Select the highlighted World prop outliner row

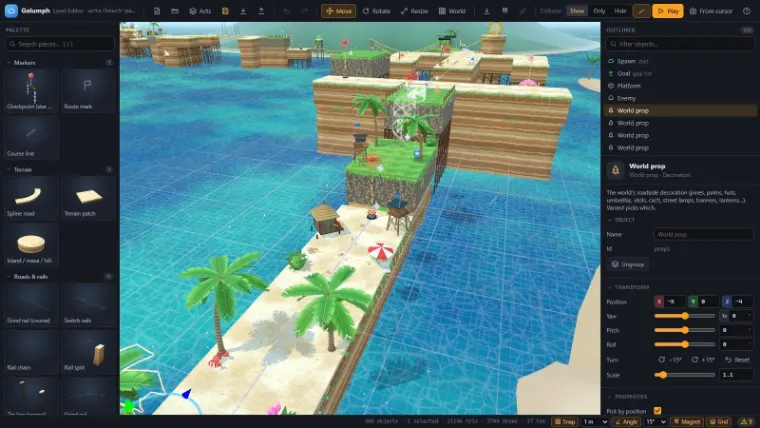680,111
